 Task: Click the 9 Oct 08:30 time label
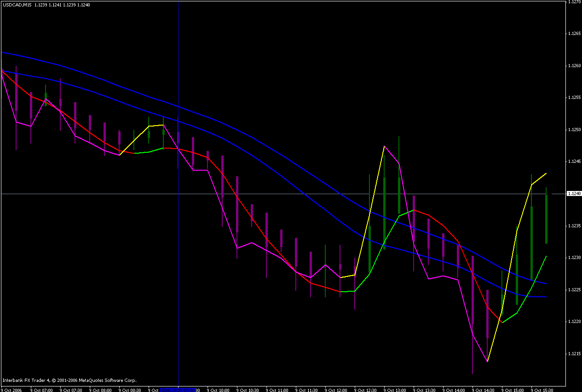(130, 390)
